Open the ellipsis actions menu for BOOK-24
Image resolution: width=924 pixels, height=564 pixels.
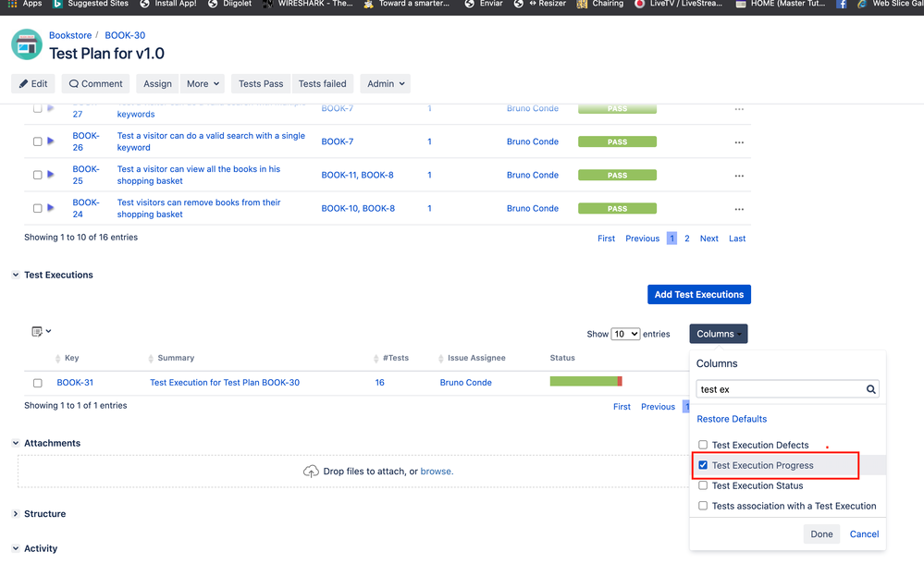[x=739, y=209]
